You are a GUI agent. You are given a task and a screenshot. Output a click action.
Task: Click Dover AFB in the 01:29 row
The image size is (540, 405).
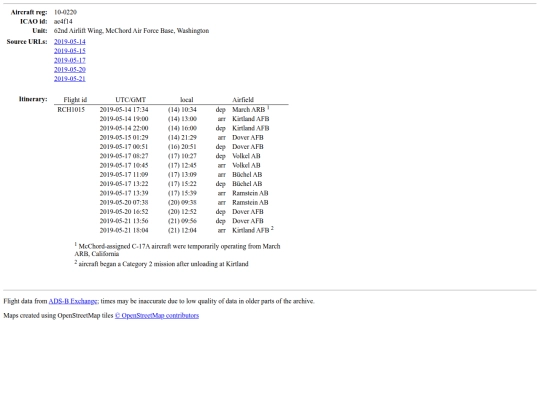click(x=248, y=138)
